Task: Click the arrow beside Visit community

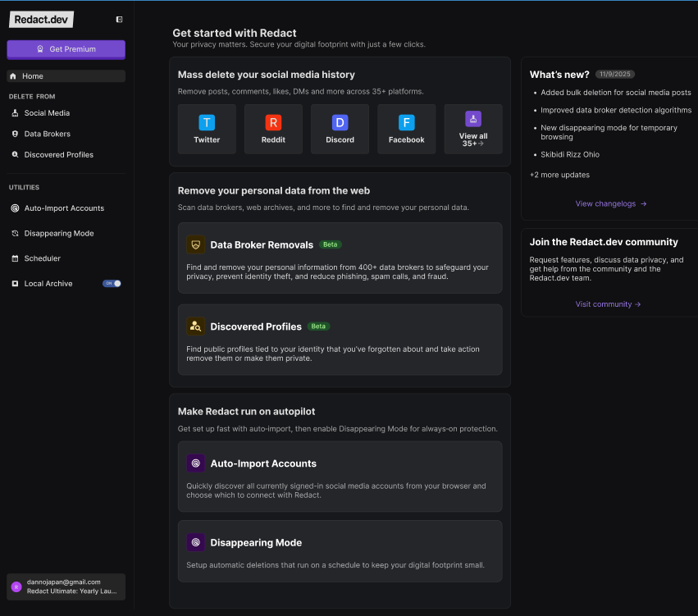Action: click(x=637, y=304)
